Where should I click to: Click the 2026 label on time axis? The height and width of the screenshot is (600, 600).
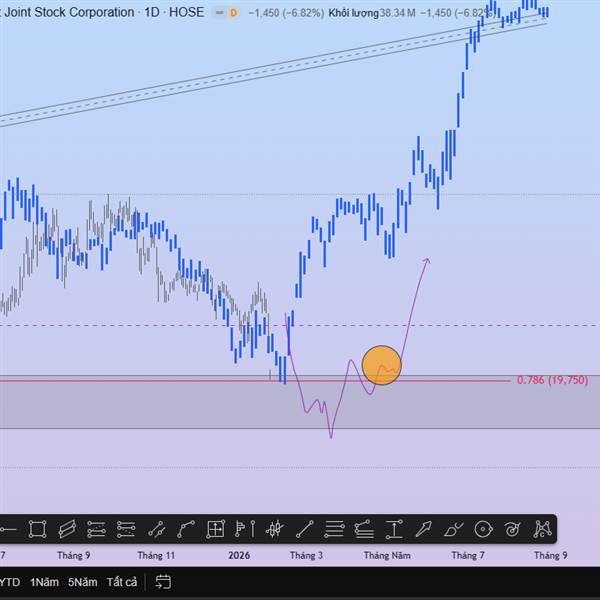239,555
